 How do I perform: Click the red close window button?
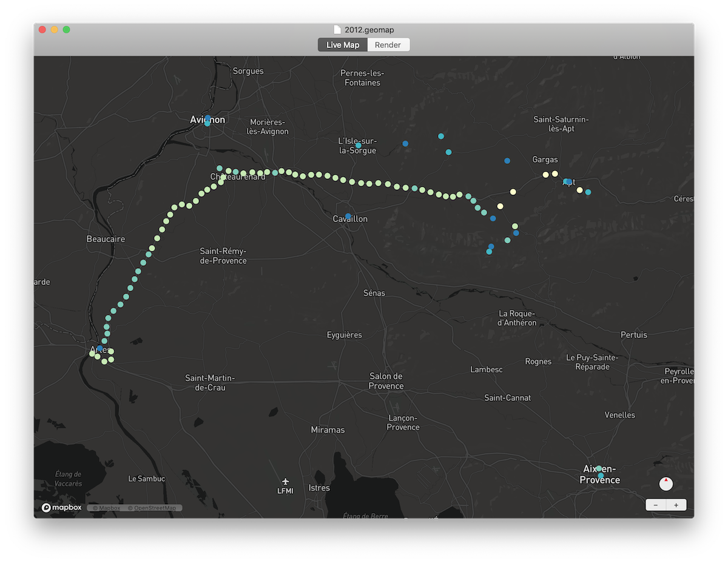tap(42, 30)
